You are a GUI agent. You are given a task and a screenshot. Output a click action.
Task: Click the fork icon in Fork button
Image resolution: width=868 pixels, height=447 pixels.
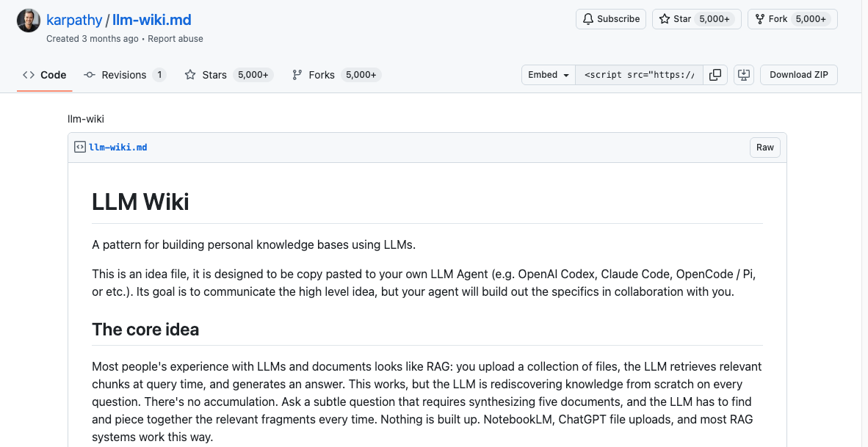(x=760, y=19)
